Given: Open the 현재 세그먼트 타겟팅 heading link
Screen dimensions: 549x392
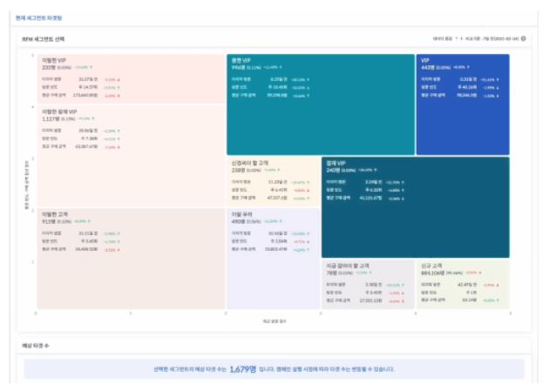Looking at the screenshot, I should click(x=38, y=17).
